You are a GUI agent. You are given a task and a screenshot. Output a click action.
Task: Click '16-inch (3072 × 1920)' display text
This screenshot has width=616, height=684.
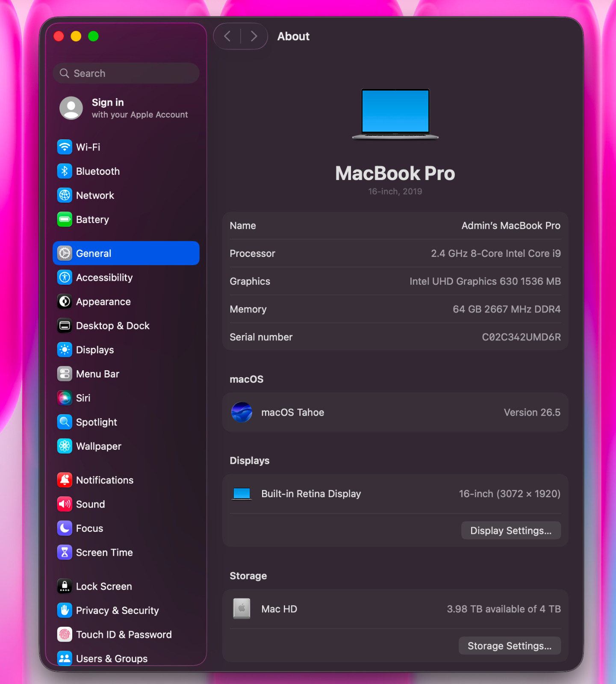510,494
